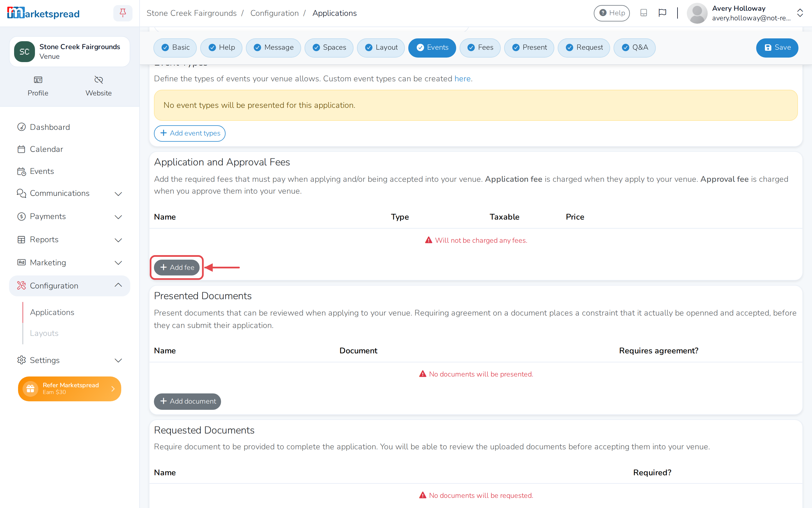This screenshot has width=812, height=508.
Task: Switch to the Request step tab
Action: click(584, 48)
